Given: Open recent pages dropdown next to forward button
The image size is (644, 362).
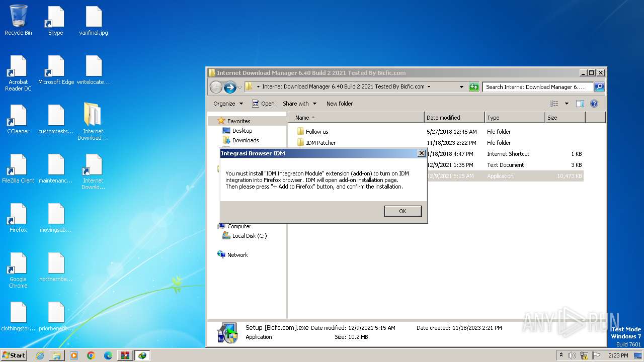Looking at the screenshot, I should [x=240, y=87].
